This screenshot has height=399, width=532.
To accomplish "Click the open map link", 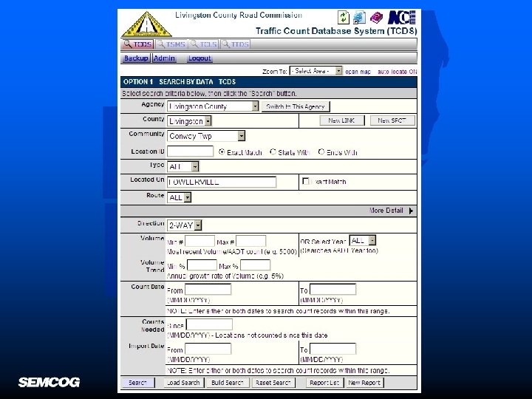I will [358, 72].
